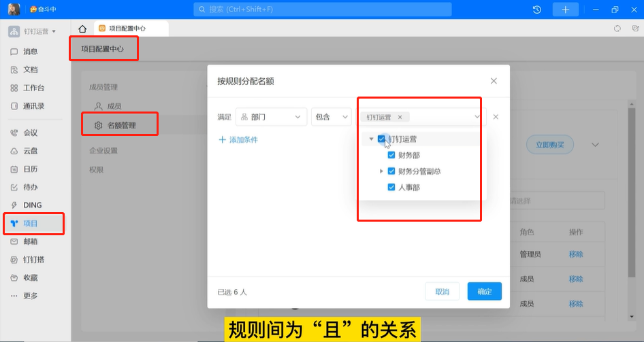Expand the 财务分管副总 tree node

381,171
